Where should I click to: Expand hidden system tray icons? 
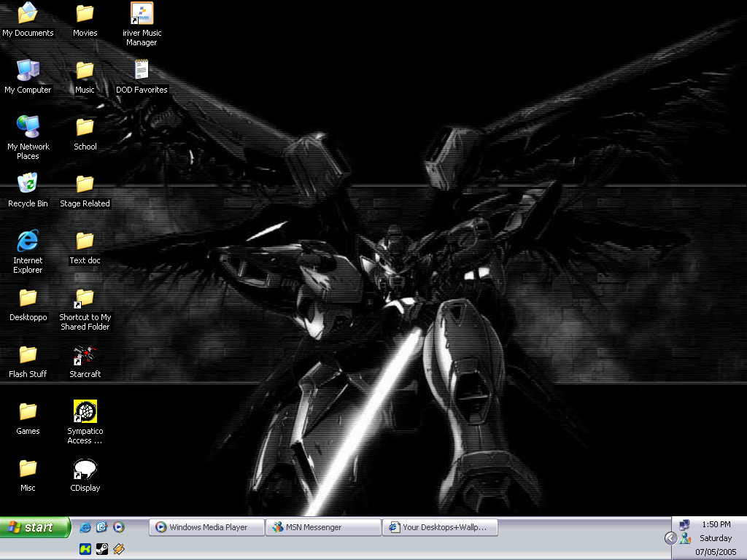(671, 538)
